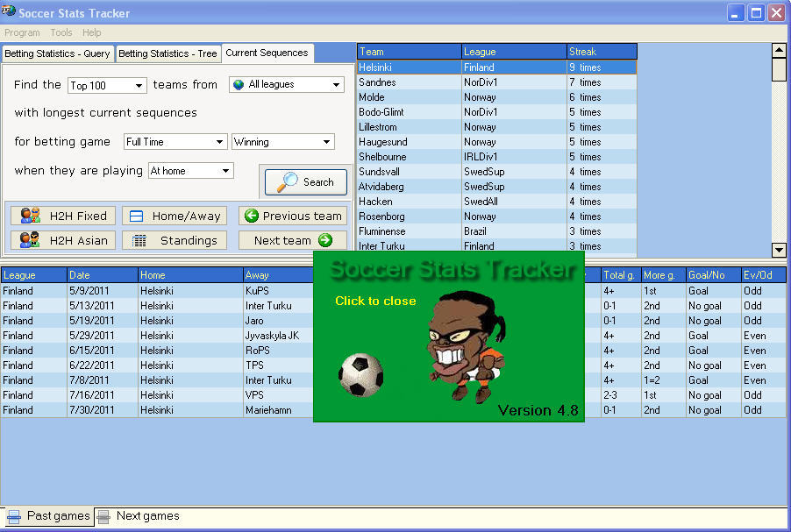
Task: Click to close the splash screen
Action: pos(375,301)
